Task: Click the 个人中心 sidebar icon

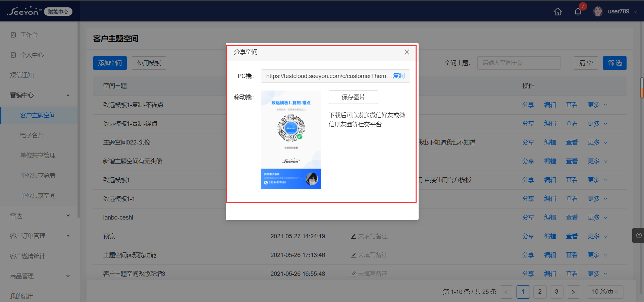Action: click(13, 55)
